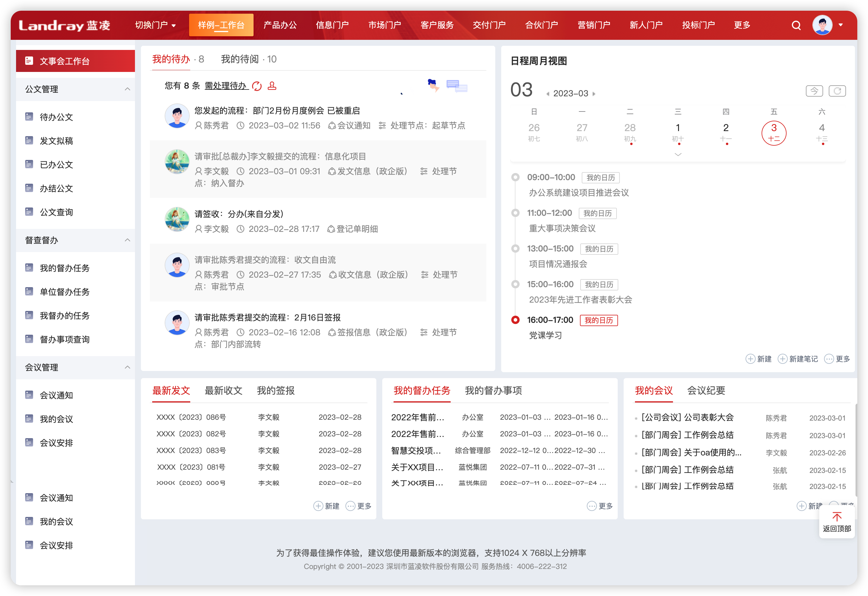Expand calendar with down chevron below week
Viewport: 868px width, 596px height.
tap(678, 154)
